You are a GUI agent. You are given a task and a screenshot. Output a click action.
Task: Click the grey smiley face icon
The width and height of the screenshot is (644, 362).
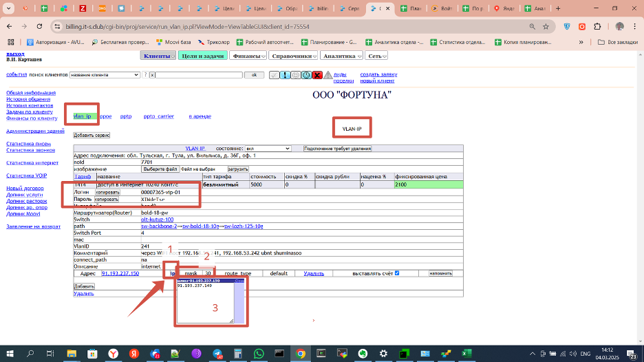coord(295,75)
